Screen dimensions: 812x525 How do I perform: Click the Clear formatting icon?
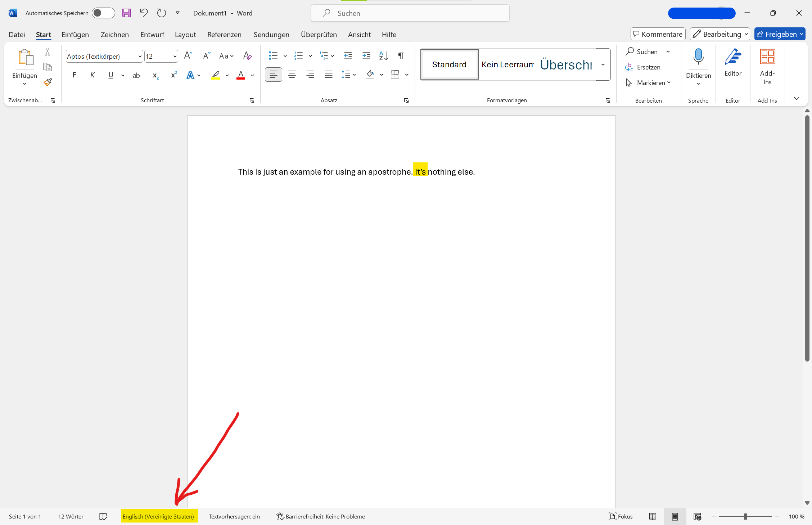click(247, 56)
